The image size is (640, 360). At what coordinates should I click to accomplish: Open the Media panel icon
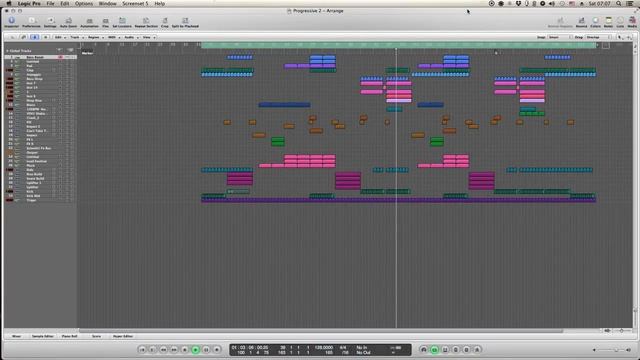(x=632, y=22)
